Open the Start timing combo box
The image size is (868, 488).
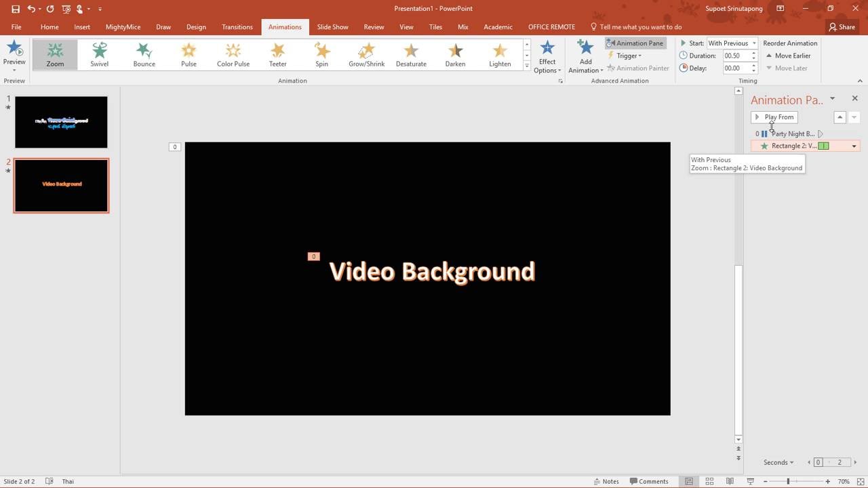732,43
